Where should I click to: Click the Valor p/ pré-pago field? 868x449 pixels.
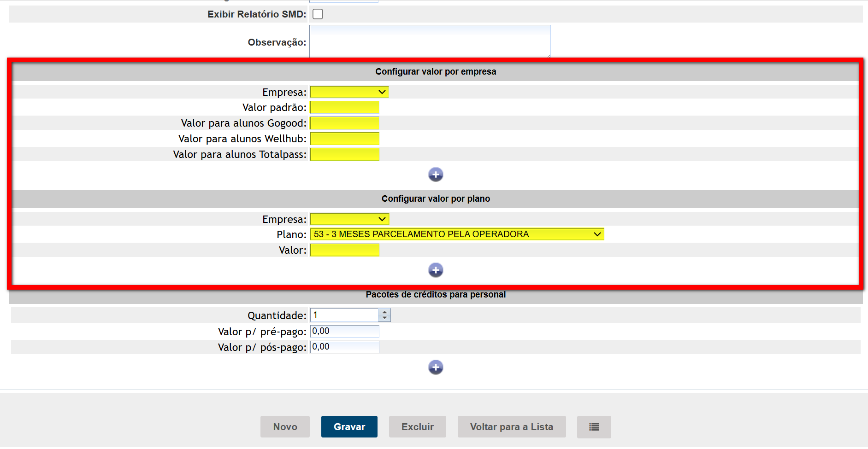coord(344,332)
